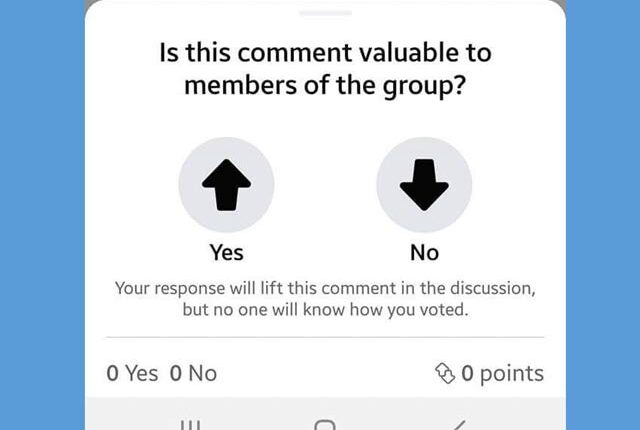The width and height of the screenshot is (640, 430).
Task: Tap the drag handle atop the sheet
Action: [325, 13]
